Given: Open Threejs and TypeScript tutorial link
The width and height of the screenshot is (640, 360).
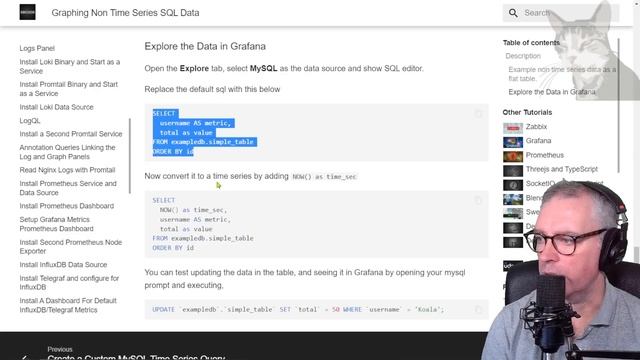Looking at the screenshot, I should [562, 169].
